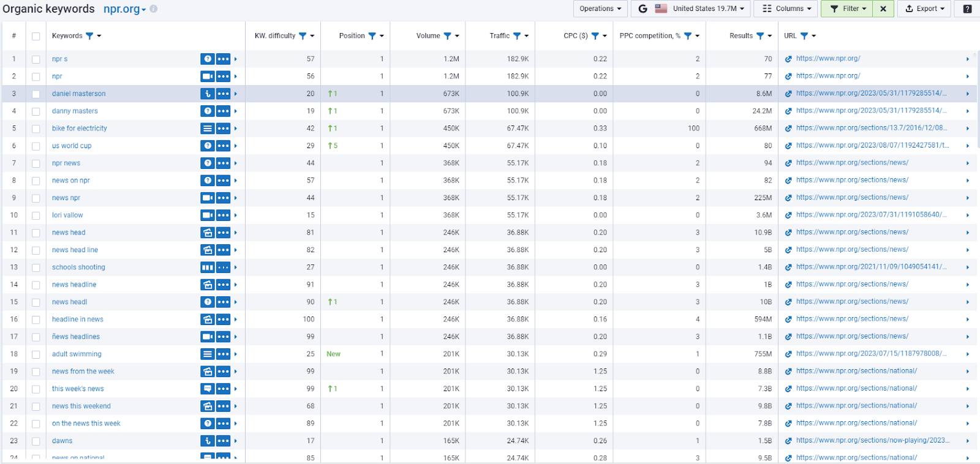Open the more-options dots for 'daniel masterson'
Image resolution: width=980 pixels, height=464 pixels.
[223, 94]
